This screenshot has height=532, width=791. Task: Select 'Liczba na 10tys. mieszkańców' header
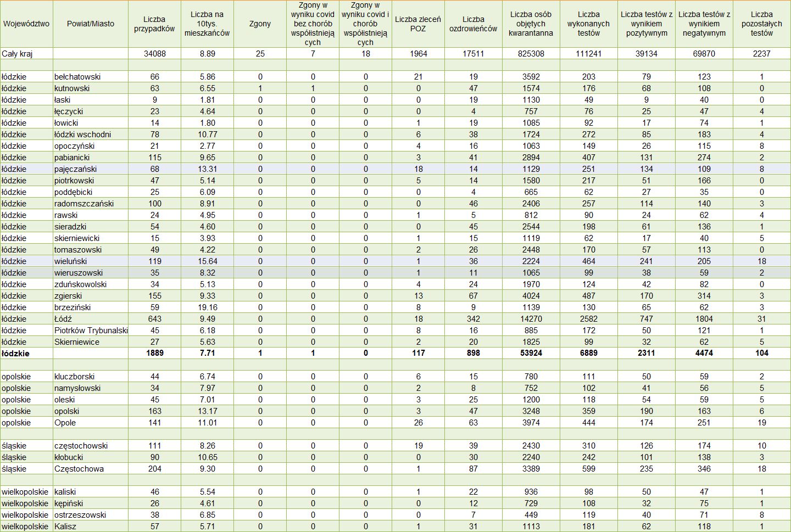click(x=207, y=24)
